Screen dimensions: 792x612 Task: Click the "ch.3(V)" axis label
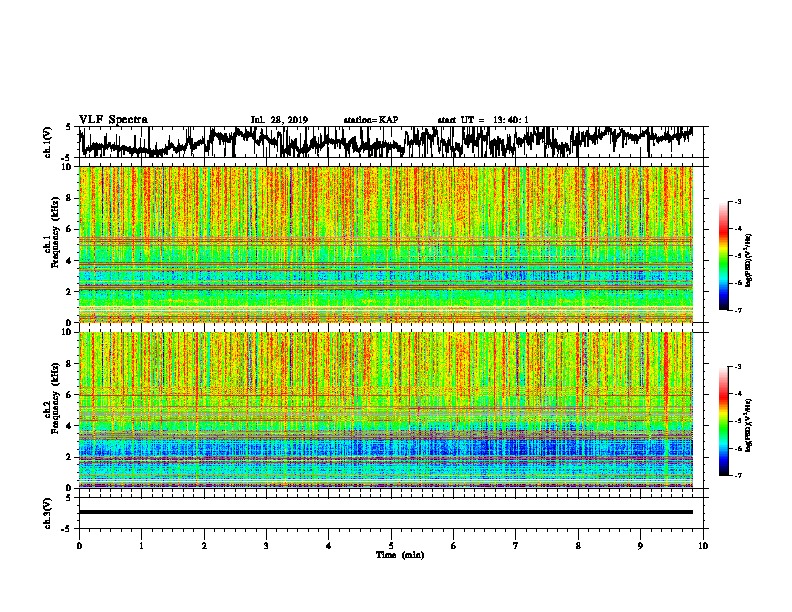(x=48, y=513)
